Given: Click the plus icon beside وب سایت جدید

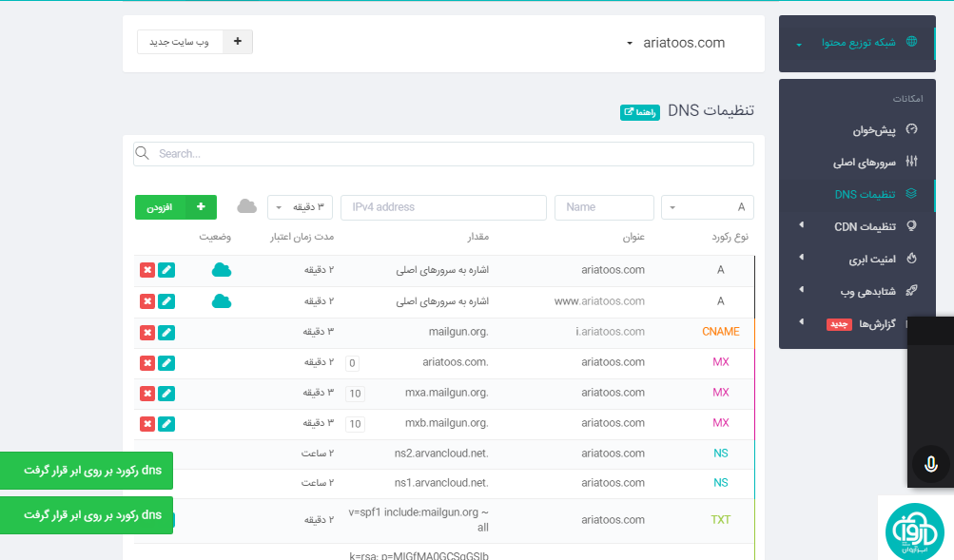Looking at the screenshot, I should [x=237, y=41].
